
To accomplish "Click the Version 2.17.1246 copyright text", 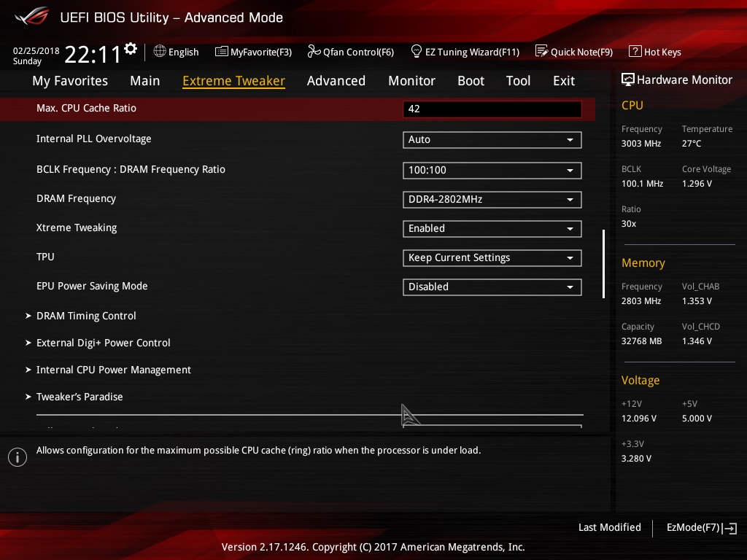I will click(373, 547).
